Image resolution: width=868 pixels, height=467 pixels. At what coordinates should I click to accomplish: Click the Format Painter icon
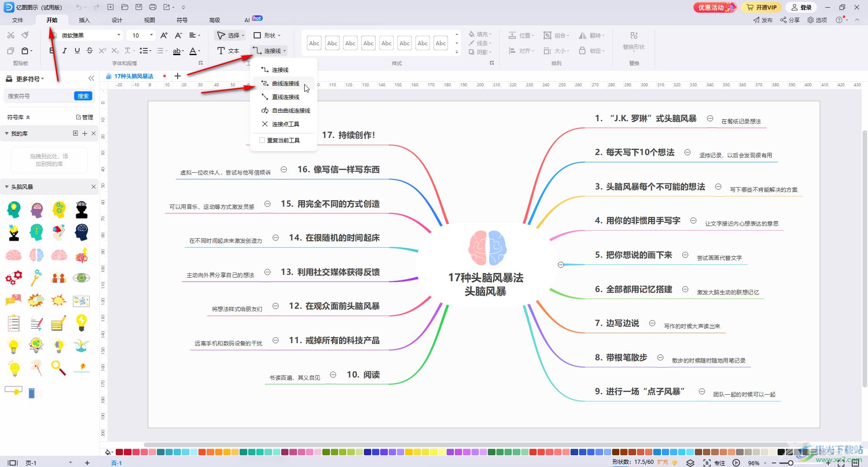click(x=25, y=35)
